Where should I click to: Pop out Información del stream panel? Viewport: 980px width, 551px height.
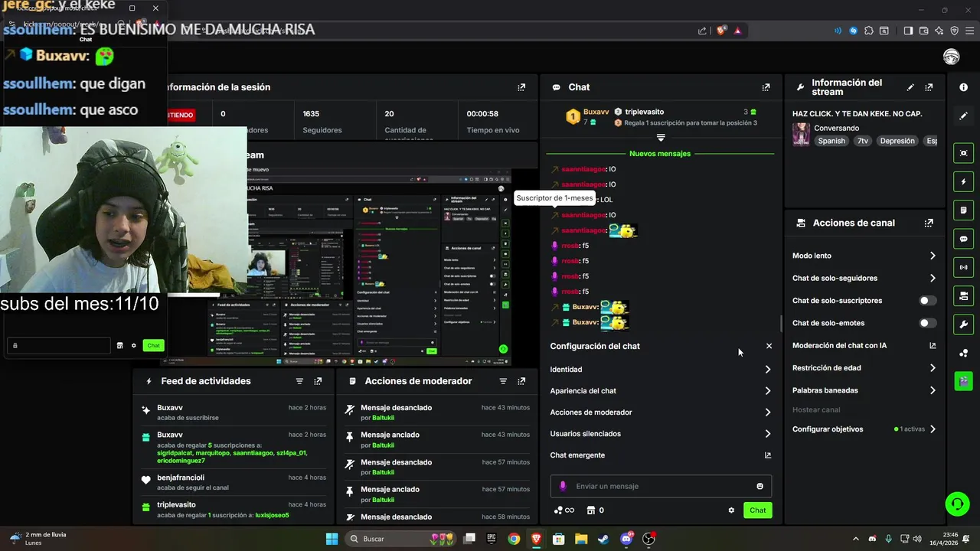(x=929, y=87)
